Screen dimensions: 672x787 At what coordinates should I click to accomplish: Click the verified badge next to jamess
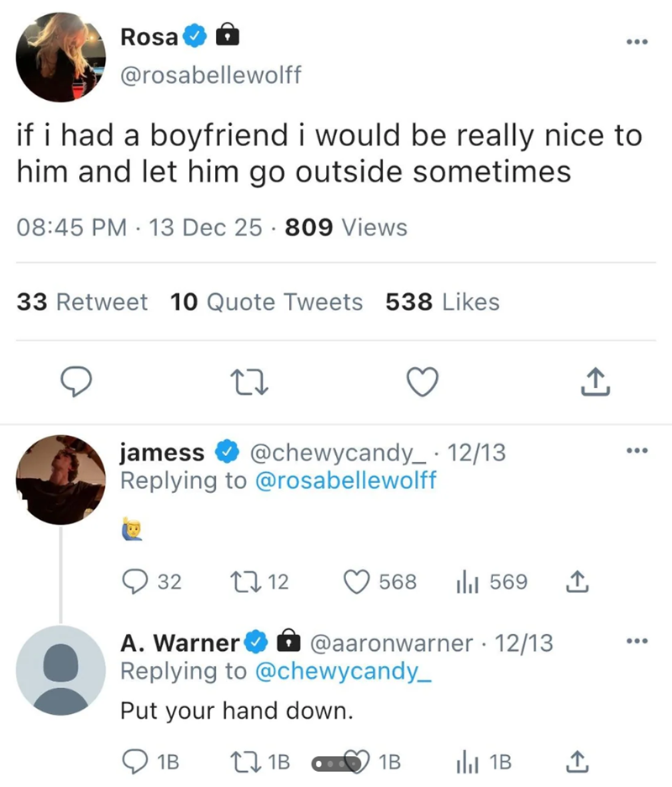coord(225,451)
